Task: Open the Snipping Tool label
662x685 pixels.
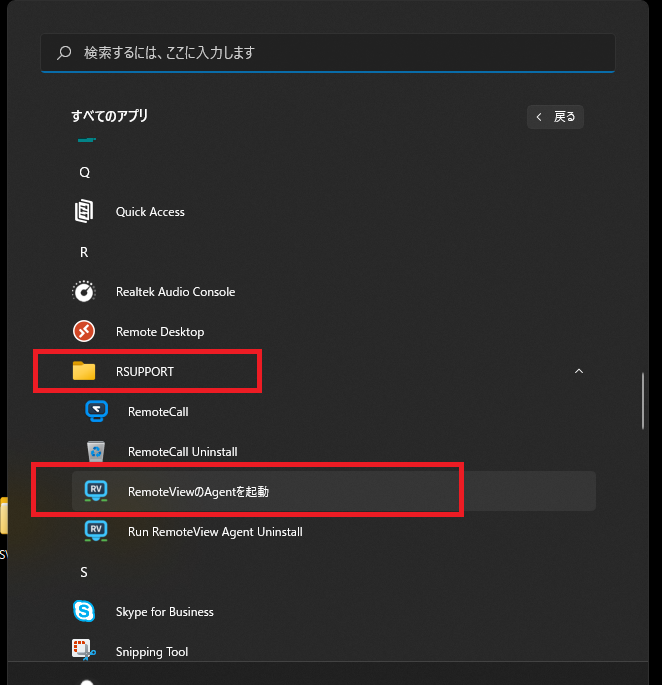Action: click(x=152, y=652)
